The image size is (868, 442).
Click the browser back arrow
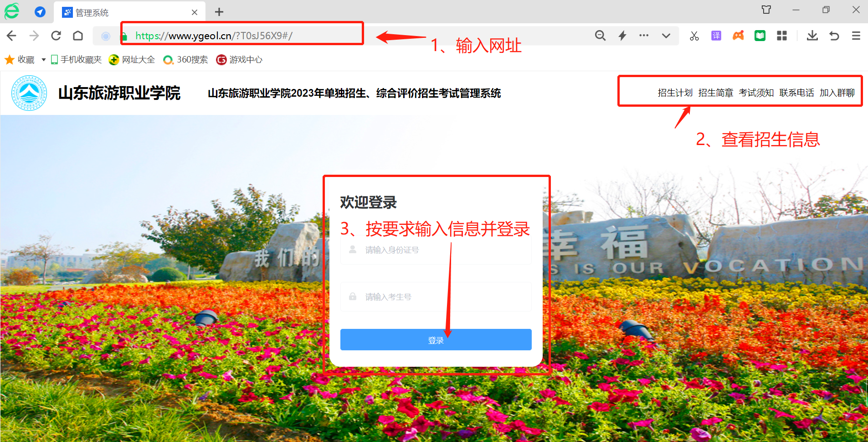tap(12, 36)
